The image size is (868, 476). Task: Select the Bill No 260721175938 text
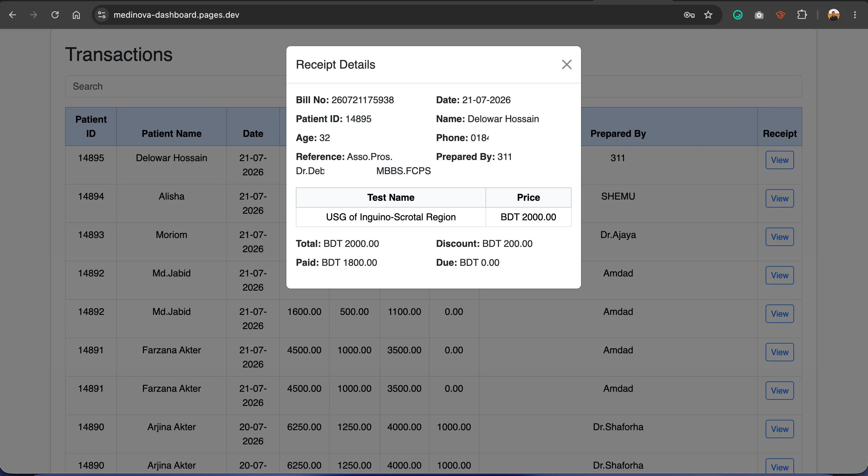pyautogui.click(x=345, y=100)
